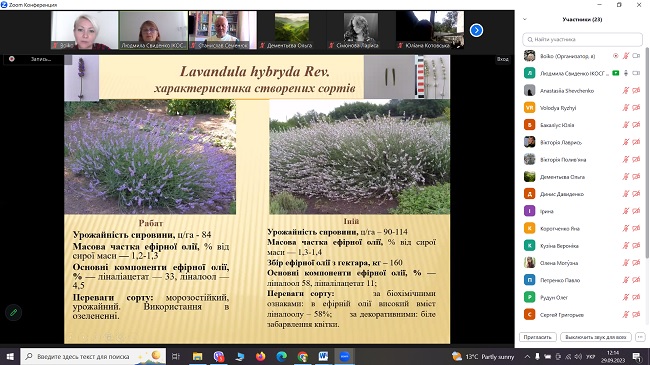Open Microsoft Word from the taskbar
Image resolution: width=650 pixels, height=365 pixels.
pyautogui.click(x=323, y=356)
